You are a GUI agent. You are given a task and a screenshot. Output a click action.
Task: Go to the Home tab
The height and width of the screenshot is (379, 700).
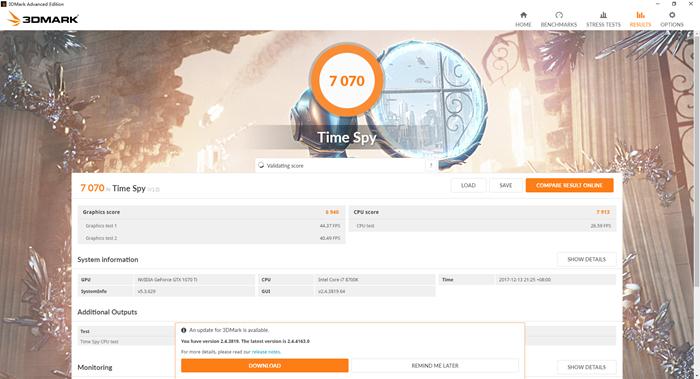tap(523, 20)
